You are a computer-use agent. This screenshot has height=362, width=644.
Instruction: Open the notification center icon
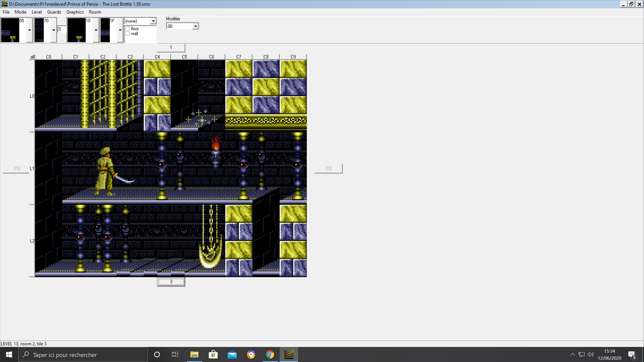click(632, 355)
